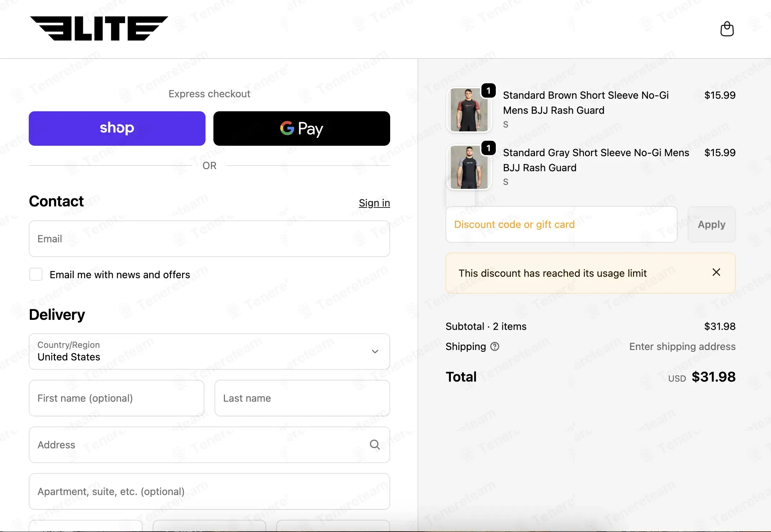The width and height of the screenshot is (771, 532).
Task: Pay with Google Pay button
Action: [x=302, y=129]
